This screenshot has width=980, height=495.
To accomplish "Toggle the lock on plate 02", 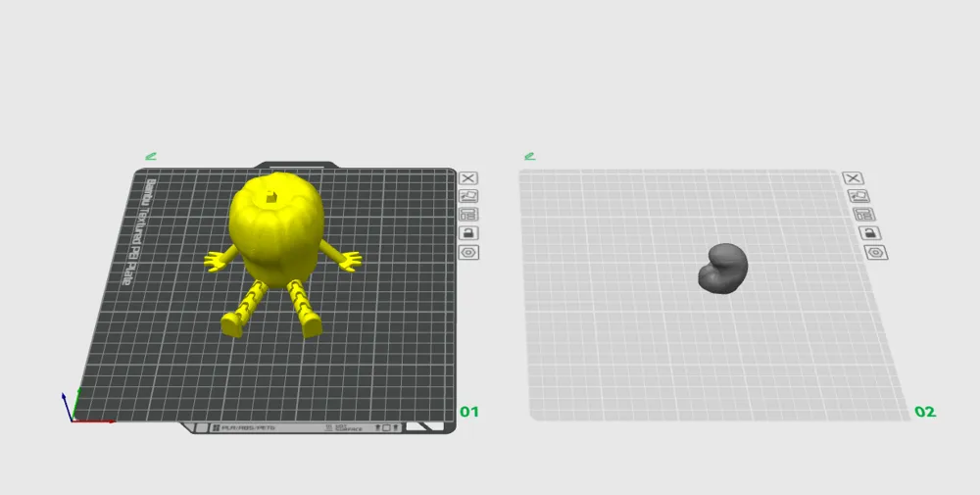I will [x=870, y=233].
